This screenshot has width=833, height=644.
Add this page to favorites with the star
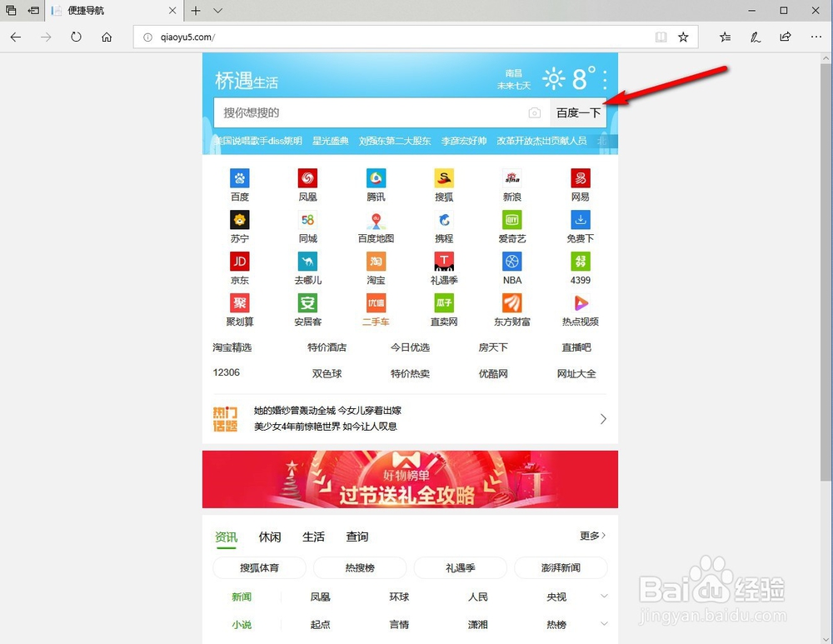683,37
